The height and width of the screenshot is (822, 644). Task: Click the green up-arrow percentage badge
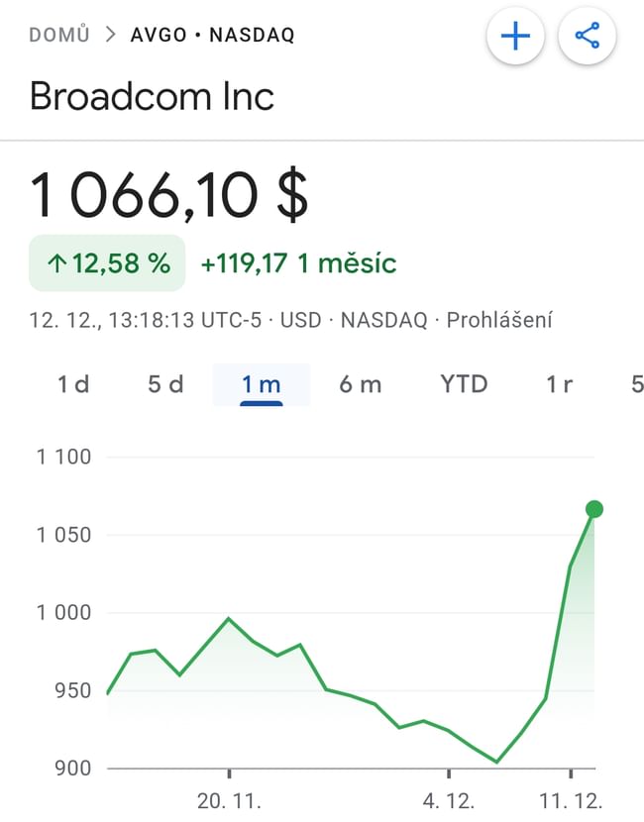point(107,263)
